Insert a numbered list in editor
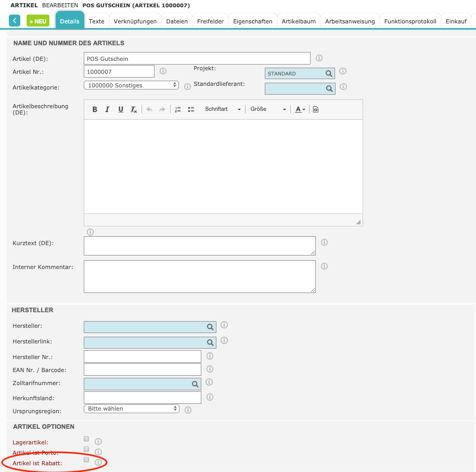 (177, 109)
